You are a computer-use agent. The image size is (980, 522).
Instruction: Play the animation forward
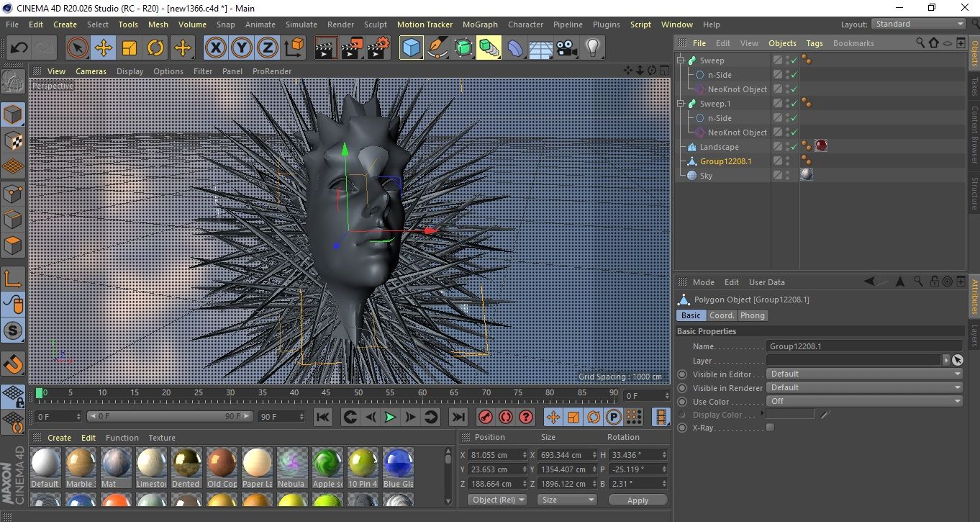(x=390, y=416)
